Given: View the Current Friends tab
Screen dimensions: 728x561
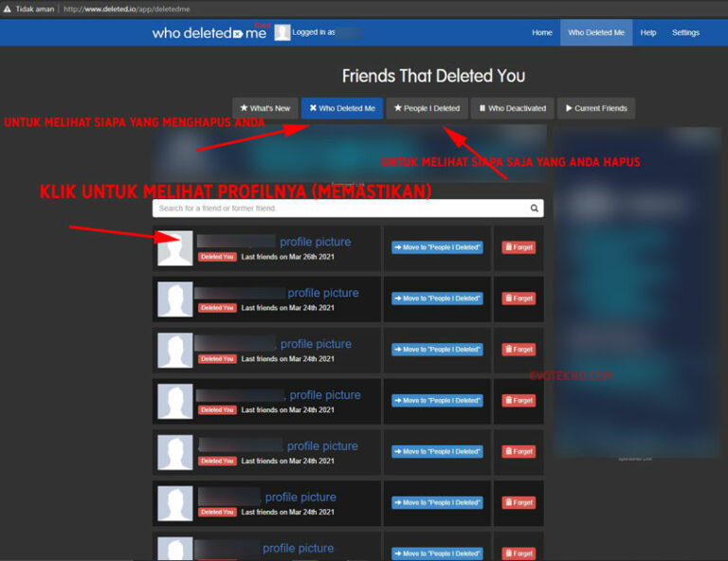Looking at the screenshot, I should point(595,108).
